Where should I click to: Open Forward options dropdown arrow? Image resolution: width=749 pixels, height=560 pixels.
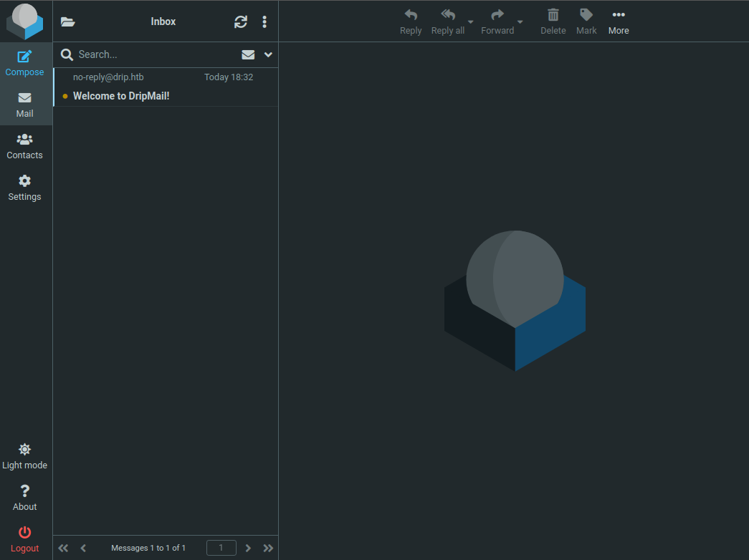tap(520, 22)
